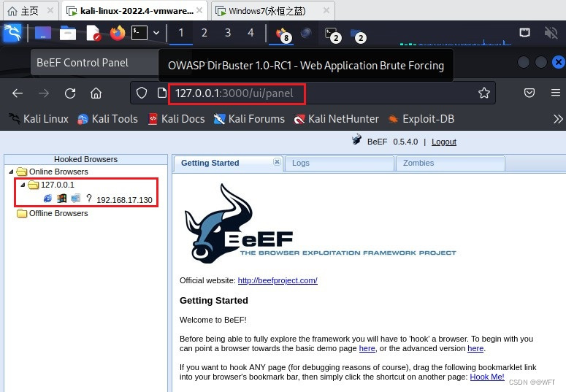Click the computer hardware icon of hooked browser
Screen dimensions: 566x392
coord(75,198)
